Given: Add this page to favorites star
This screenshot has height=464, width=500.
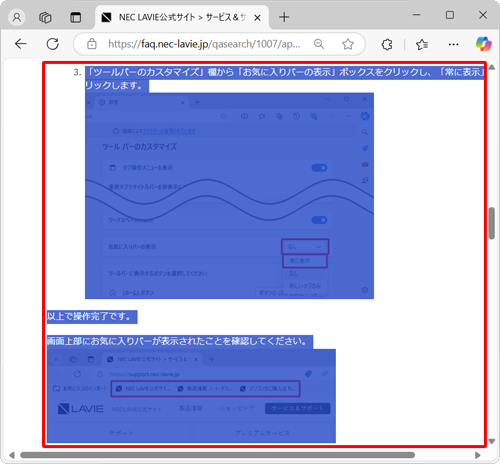Looking at the screenshot, I should pyautogui.click(x=348, y=44).
